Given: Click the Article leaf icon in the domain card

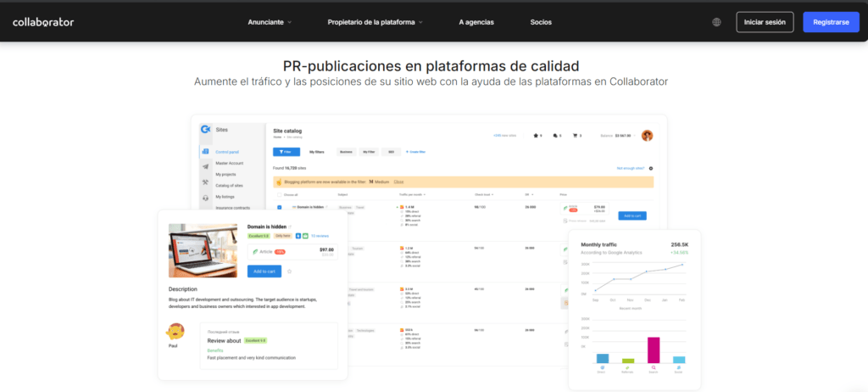Looking at the screenshot, I should (254, 252).
